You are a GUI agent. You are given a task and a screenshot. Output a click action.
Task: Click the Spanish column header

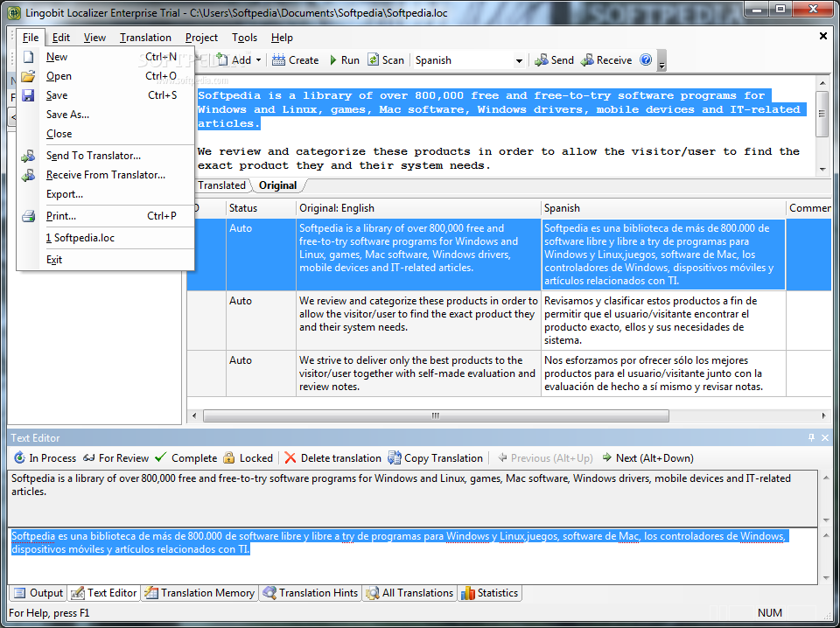point(663,207)
